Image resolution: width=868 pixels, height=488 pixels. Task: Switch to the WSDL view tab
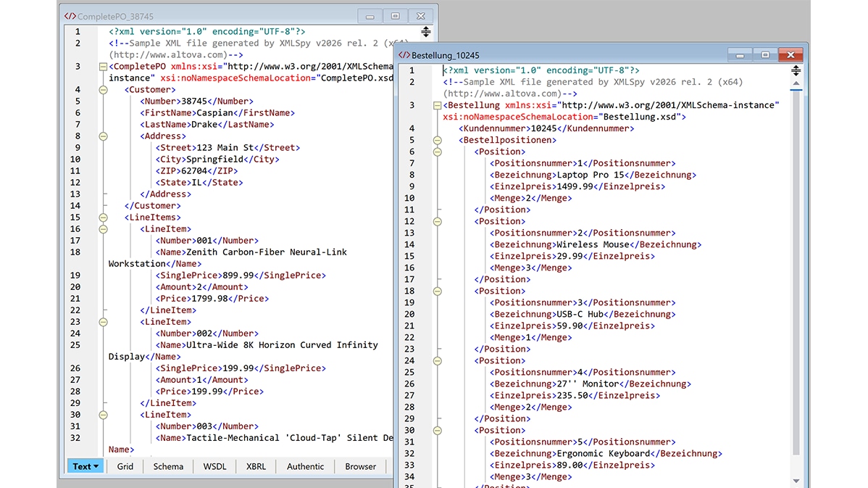[214, 466]
